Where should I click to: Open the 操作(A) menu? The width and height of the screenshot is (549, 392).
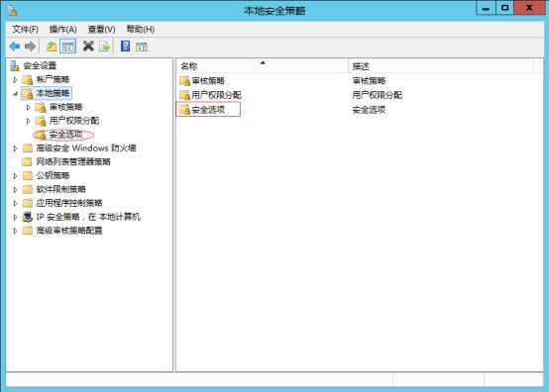pos(62,29)
